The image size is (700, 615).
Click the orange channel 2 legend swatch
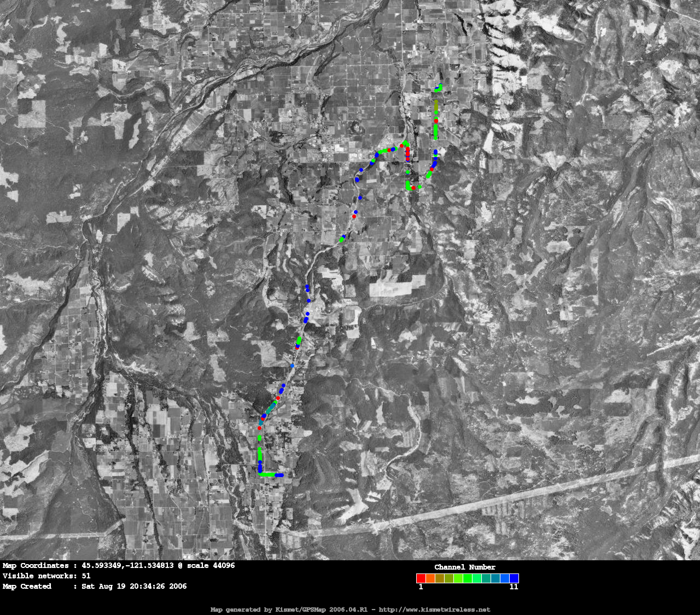430,578
